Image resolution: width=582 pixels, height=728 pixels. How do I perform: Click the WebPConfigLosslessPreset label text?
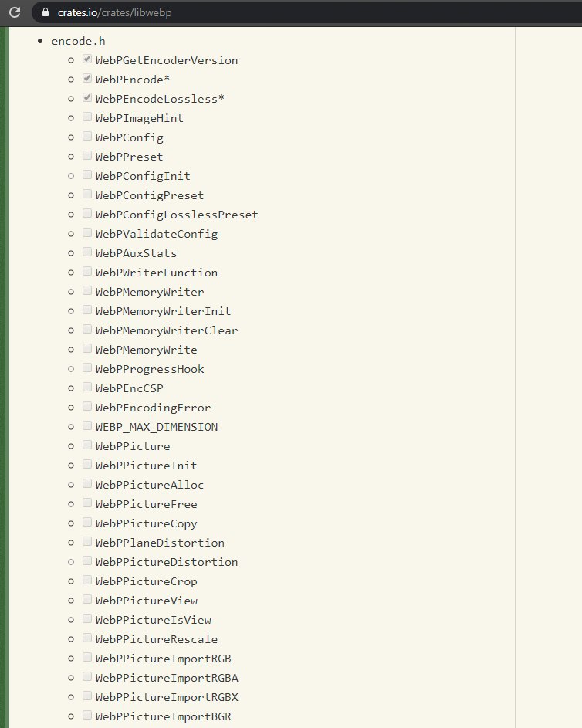(x=177, y=215)
